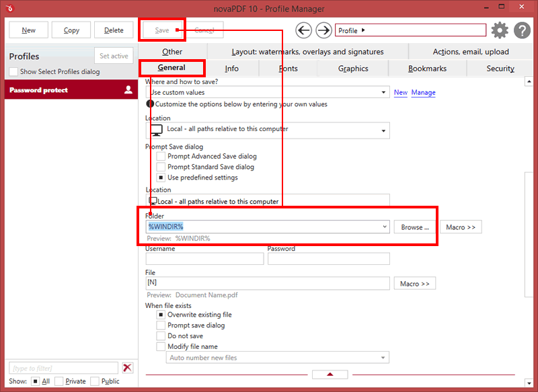Click the forward navigation arrow icon
The image size is (538, 392).
(323, 30)
